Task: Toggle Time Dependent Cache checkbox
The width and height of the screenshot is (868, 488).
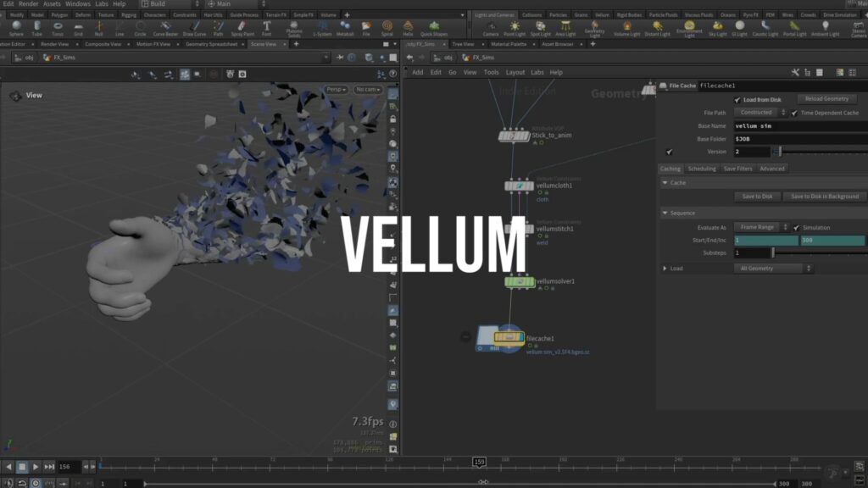Action: click(x=794, y=113)
